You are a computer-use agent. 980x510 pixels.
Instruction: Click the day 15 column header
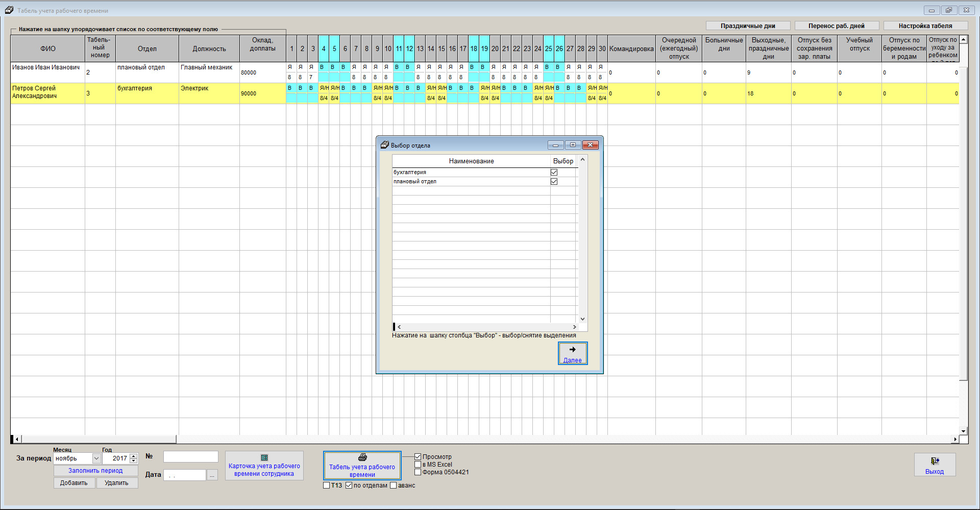[x=442, y=48]
